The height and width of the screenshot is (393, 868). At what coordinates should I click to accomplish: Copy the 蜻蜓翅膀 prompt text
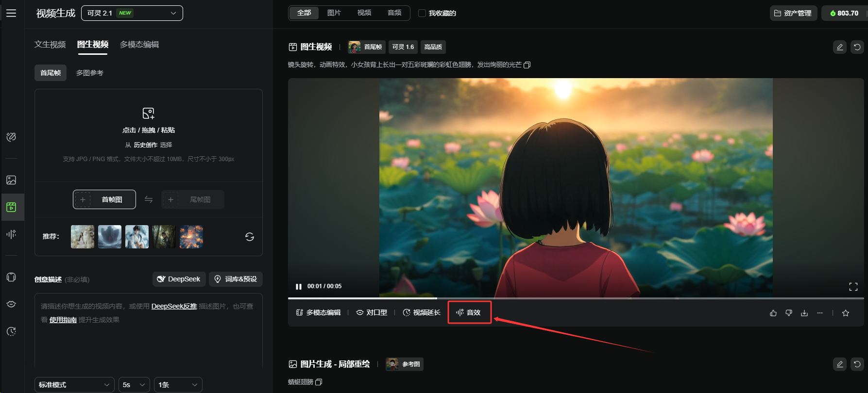319,382
